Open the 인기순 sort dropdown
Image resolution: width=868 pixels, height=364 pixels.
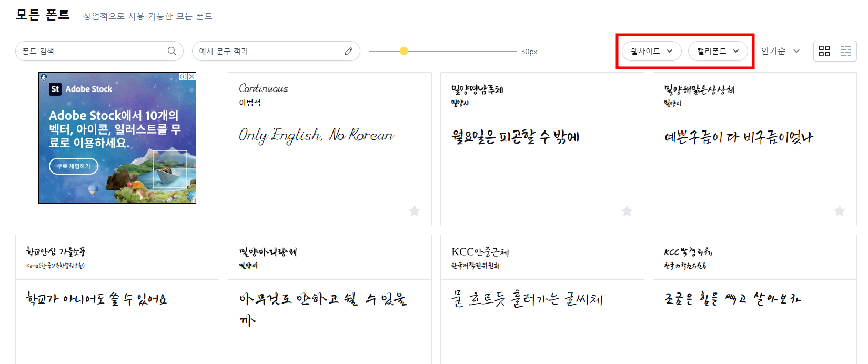click(781, 51)
